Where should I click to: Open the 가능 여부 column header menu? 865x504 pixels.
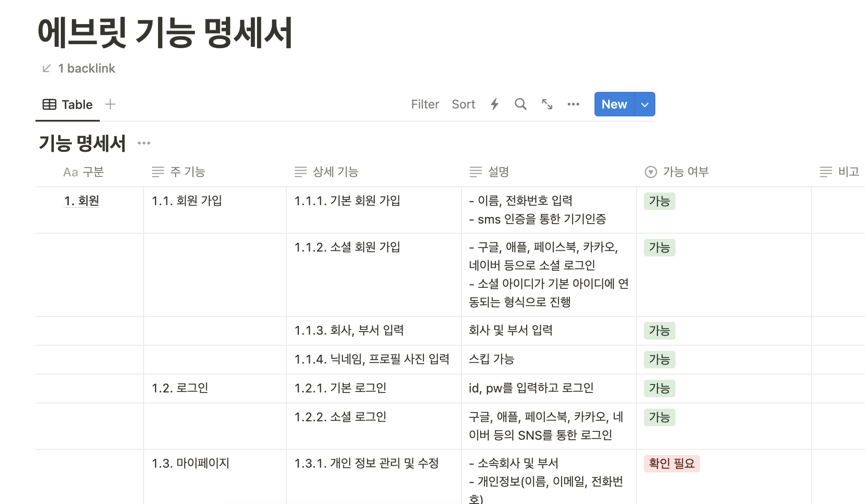pos(686,172)
